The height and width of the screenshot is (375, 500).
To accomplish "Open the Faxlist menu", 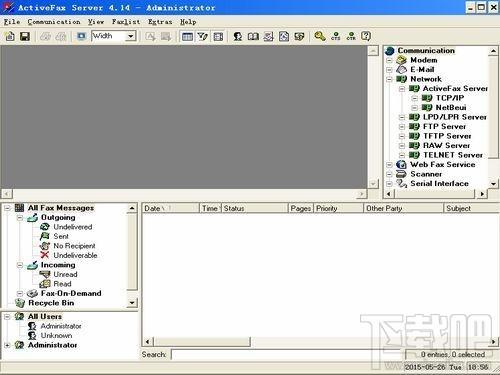I will tap(126, 22).
